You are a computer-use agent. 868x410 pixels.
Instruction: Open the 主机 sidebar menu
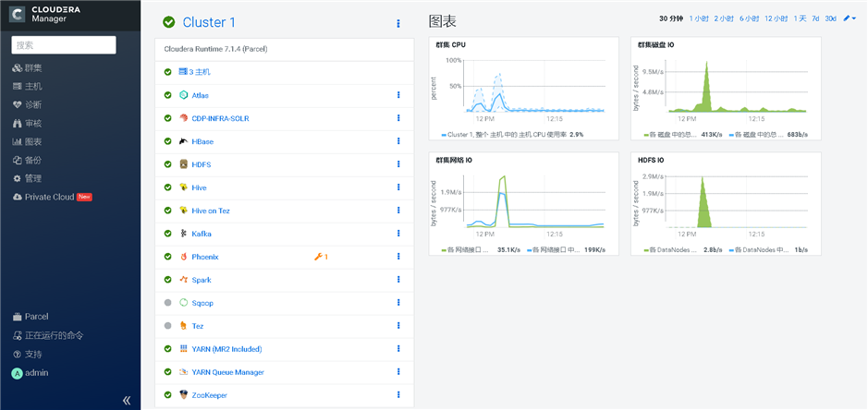click(x=27, y=86)
